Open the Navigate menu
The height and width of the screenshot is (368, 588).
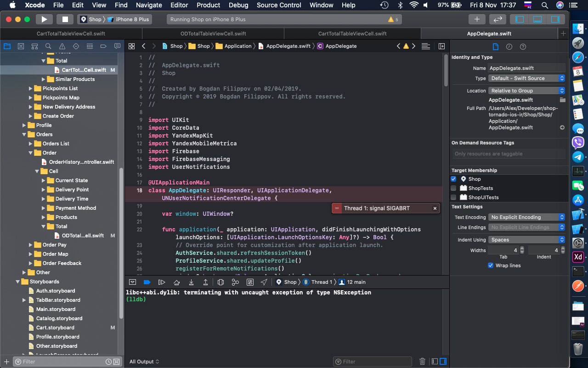click(149, 5)
